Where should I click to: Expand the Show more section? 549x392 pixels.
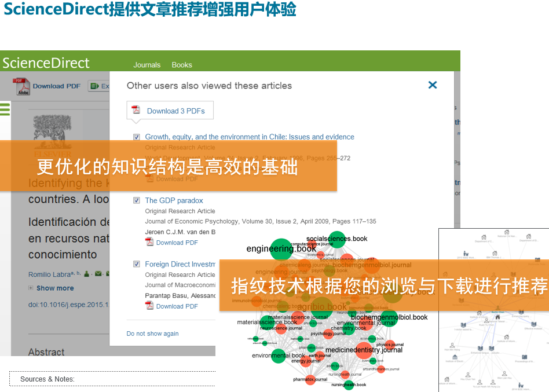click(55, 288)
